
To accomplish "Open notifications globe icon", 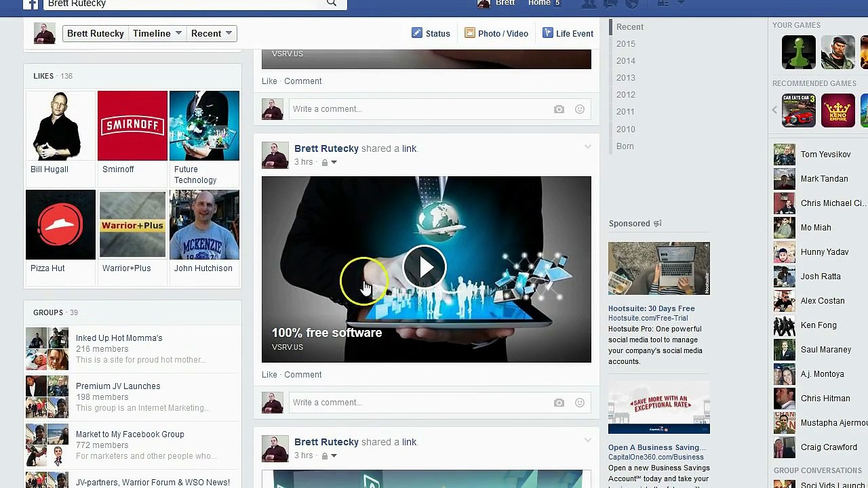I will coord(631,3).
